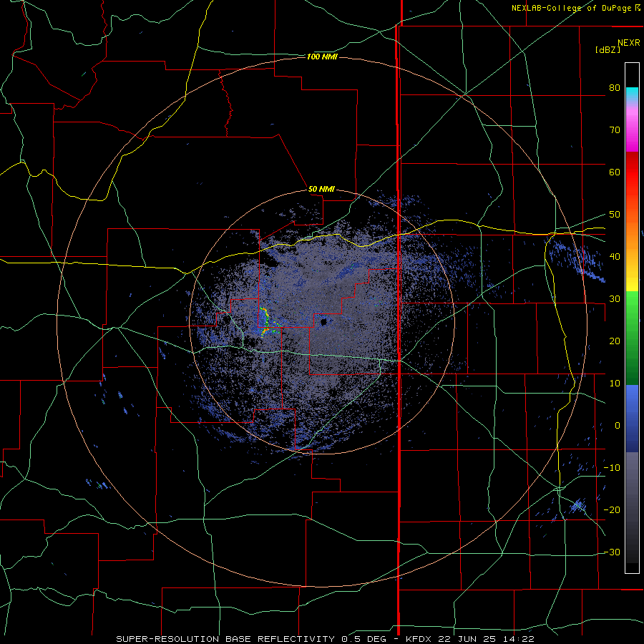Click the 50 dBZ scale value
Viewport: 644px width, 644px height.
tap(615, 215)
